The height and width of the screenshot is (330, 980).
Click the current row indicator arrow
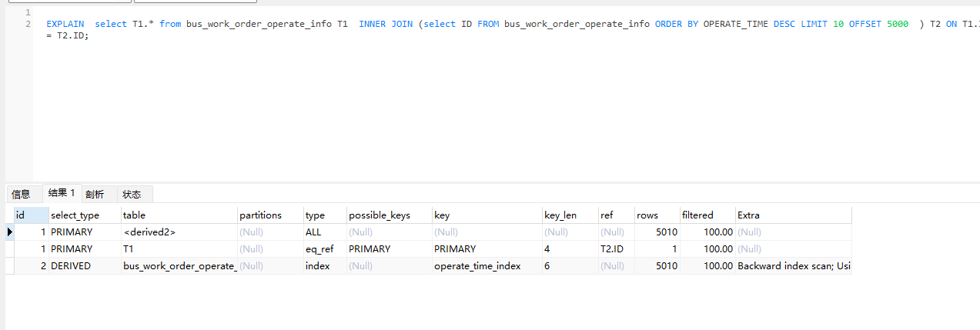pyautogui.click(x=10, y=232)
